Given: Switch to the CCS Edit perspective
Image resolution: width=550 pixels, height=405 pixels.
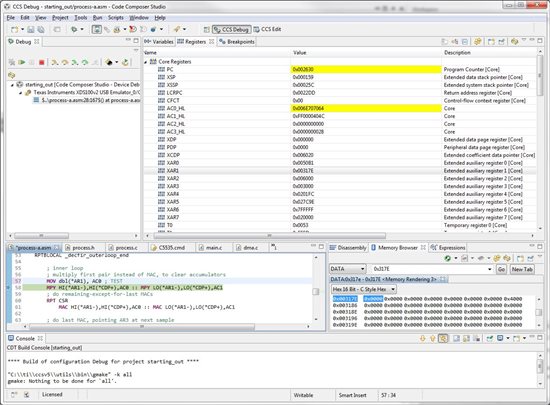Looking at the screenshot, I should (267, 29).
